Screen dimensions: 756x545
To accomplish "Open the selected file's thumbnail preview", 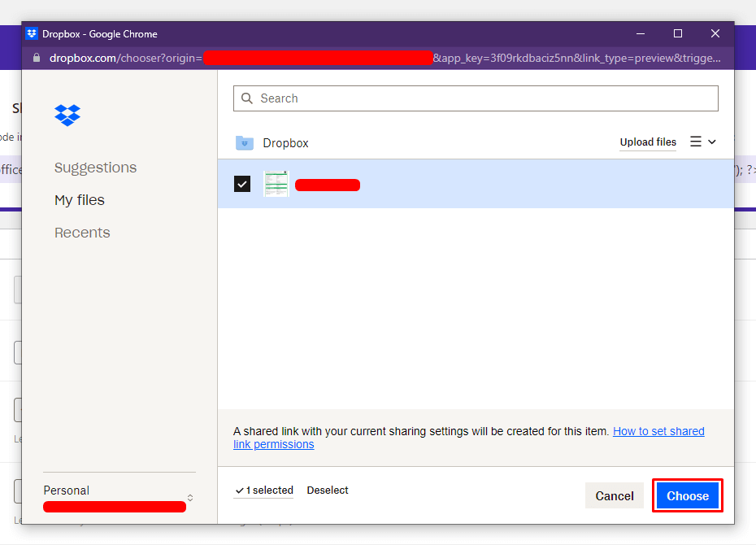I will 276,184.
